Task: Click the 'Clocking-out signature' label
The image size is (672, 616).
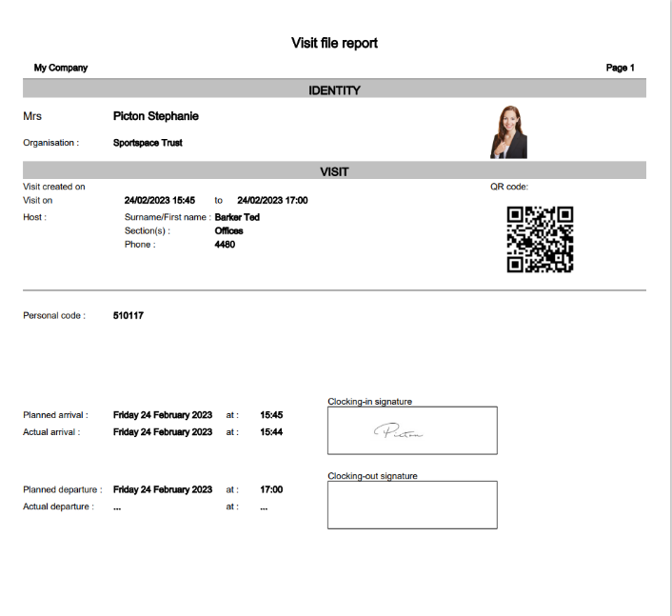Action: click(372, 476)
